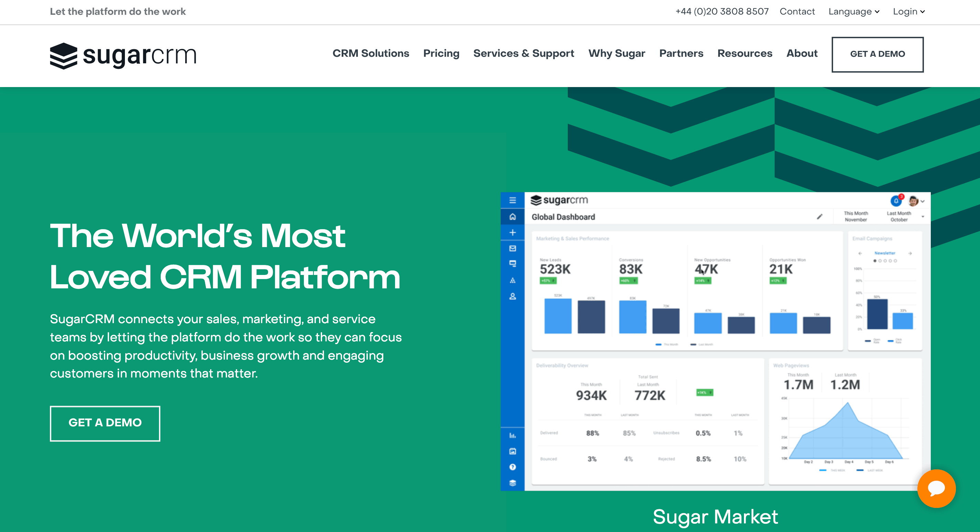The height and width of the screenshot is (532, 980).
Task: Open the Resources menu
Action: pos(745,53)
